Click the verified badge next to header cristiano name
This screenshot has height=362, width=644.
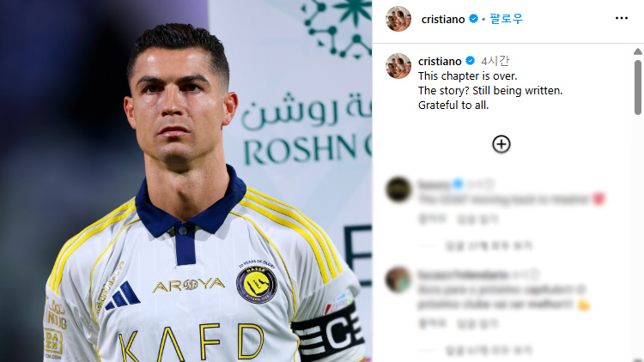click(x=473, y=19)
